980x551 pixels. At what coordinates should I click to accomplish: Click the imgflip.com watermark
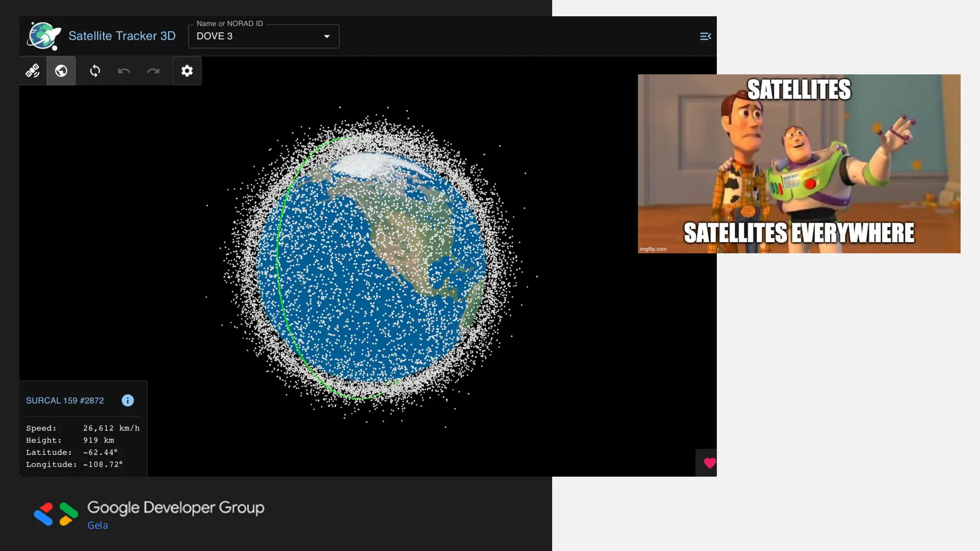653,249
